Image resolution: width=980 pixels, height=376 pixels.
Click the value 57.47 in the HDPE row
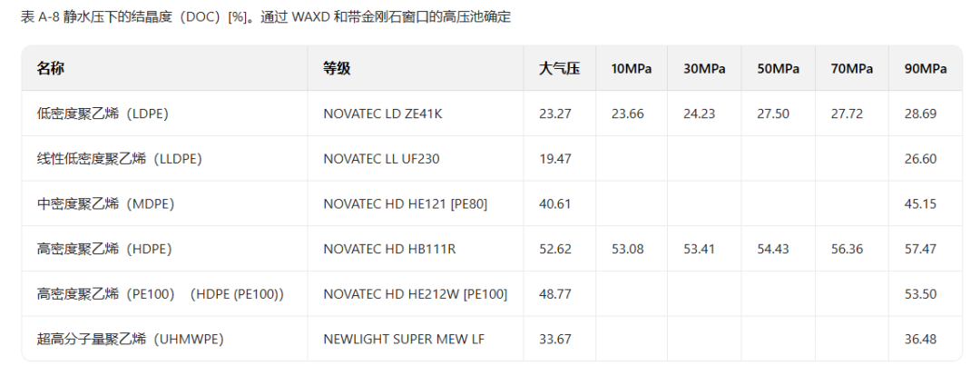click(921, 249)
